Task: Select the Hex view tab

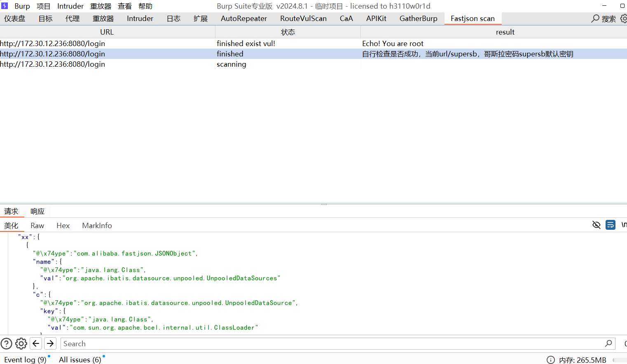Action: tap(63, 226)
